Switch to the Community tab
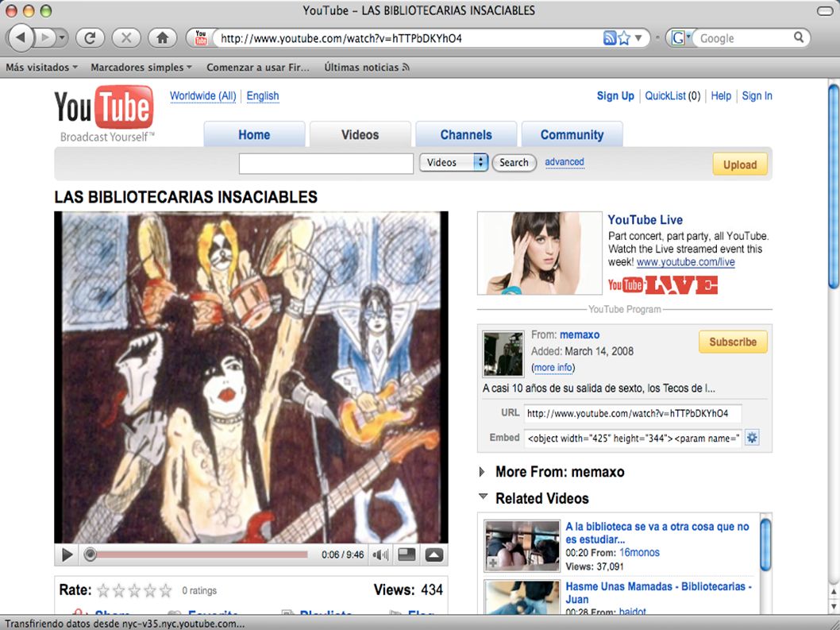The width and height of the screenshot is (840, 630). coord(572,134)
